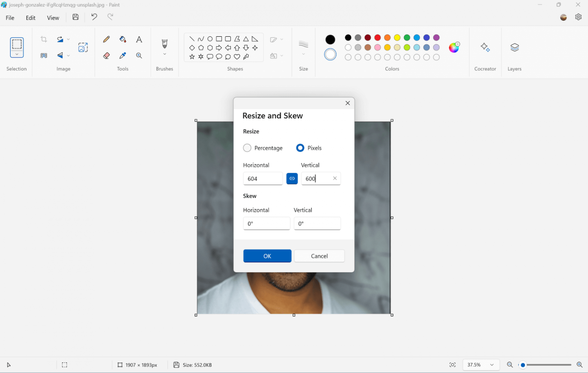Activate the Text tool
This screenshot has width=588, height=373.
click(x=139, y=39)
